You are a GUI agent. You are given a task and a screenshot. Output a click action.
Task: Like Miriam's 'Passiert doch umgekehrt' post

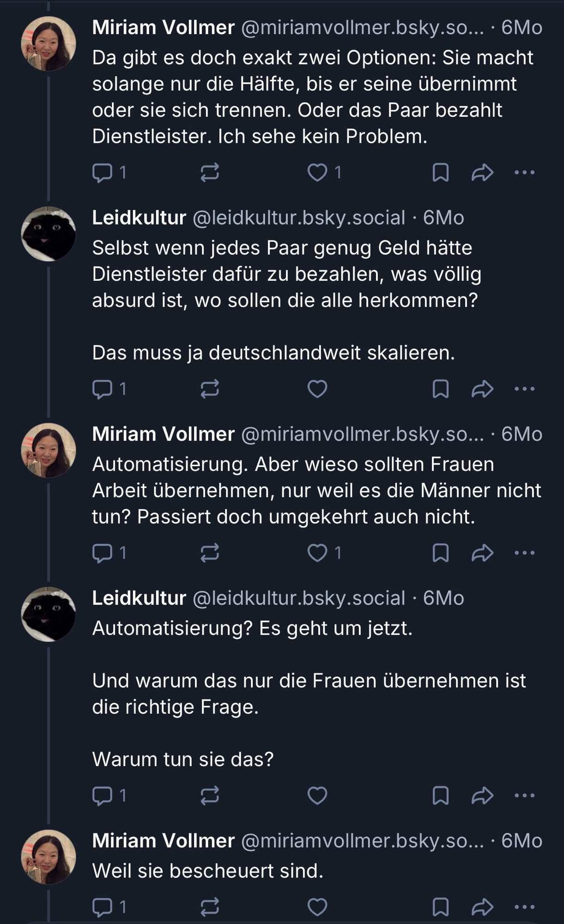(x=317, y=553)
